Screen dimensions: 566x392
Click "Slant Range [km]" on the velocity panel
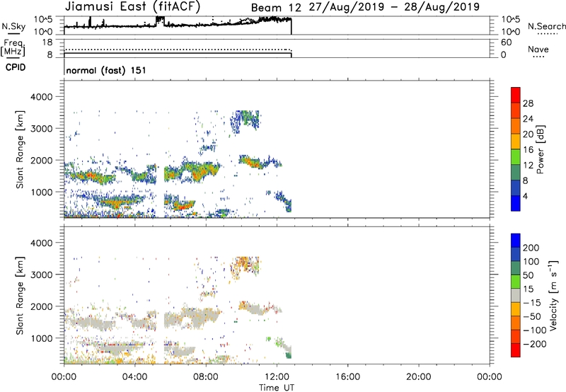point(20,296)
